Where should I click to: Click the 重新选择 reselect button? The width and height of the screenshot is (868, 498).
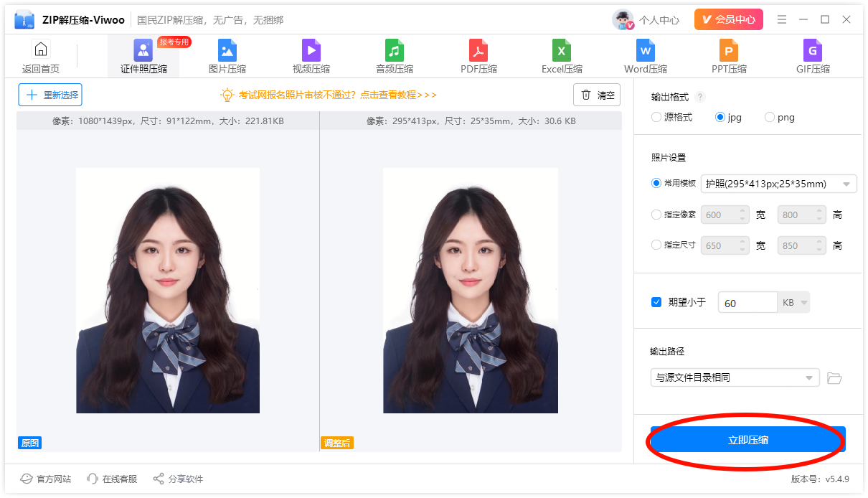pos(50,95)
